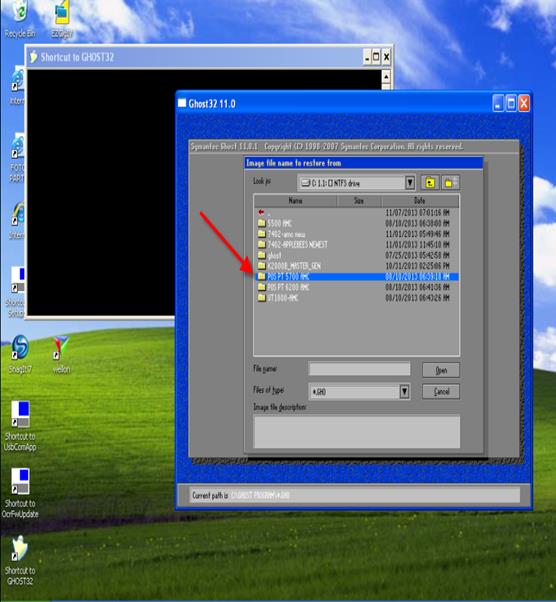The image size is (556, 602).
Task: Sort list by Date column header
Action: click(420, 201)
